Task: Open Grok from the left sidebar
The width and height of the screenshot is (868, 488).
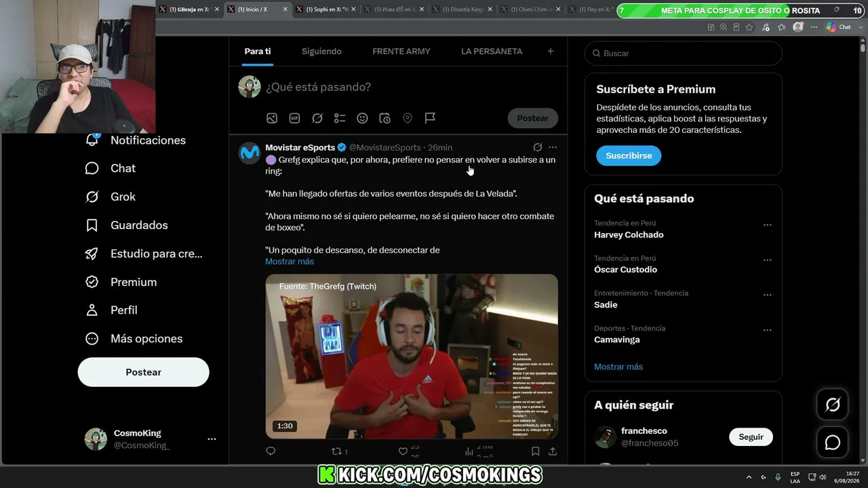Action: 111,197
